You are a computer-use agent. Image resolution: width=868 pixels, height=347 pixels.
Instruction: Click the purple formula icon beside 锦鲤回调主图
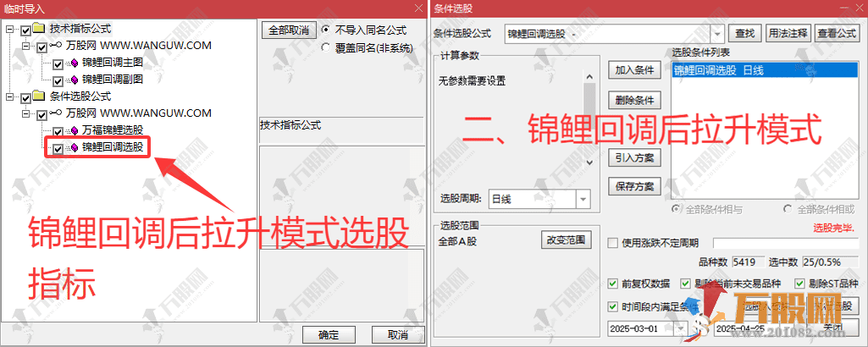click(x=73, y=63)
